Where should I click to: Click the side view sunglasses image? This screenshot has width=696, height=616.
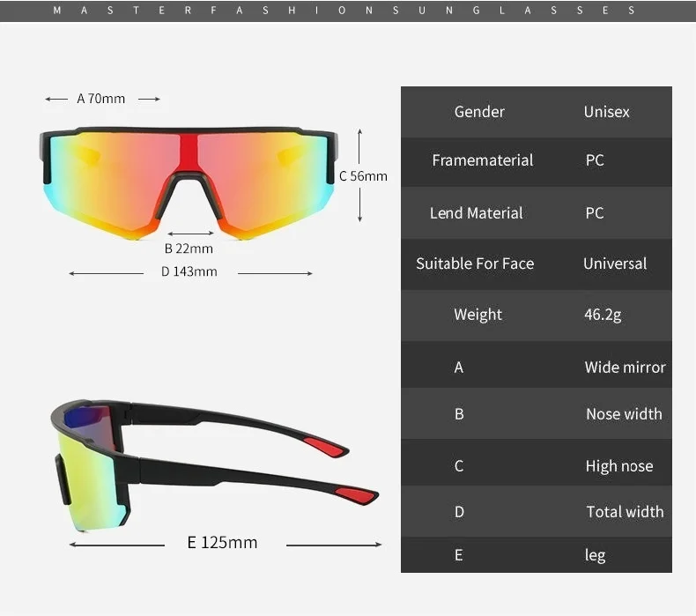pyautogui.click(x=214, y=465)
